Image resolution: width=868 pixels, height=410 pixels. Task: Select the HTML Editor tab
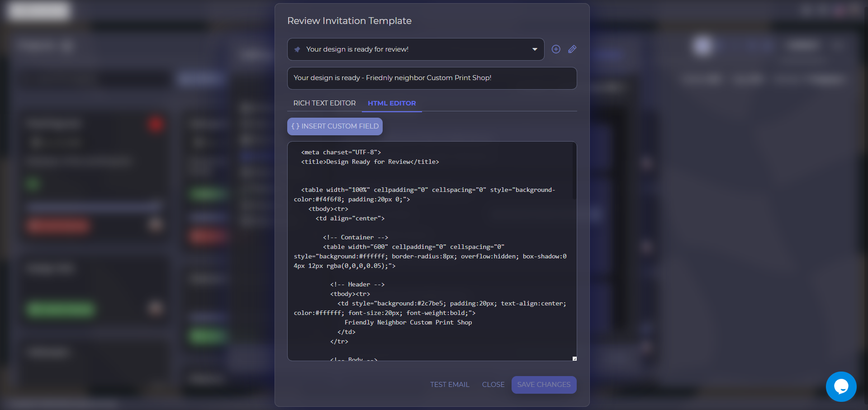tap(391, 103)
